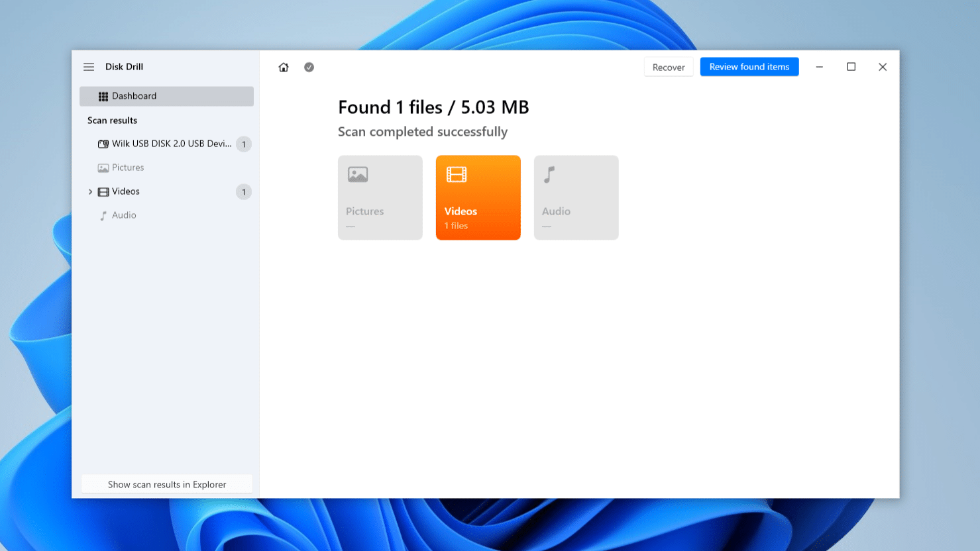Show scan results in Explorer
The width and height of the screenshot is (980, 551).
[x=167, y=484]
